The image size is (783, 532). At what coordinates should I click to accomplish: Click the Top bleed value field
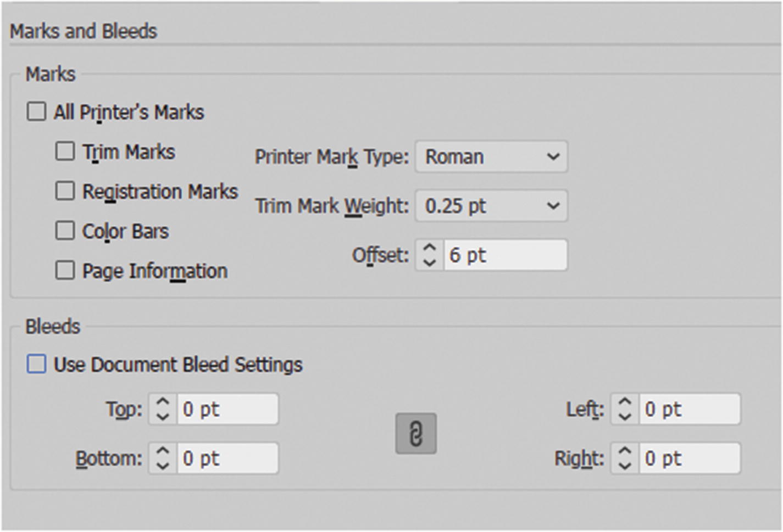227,409
